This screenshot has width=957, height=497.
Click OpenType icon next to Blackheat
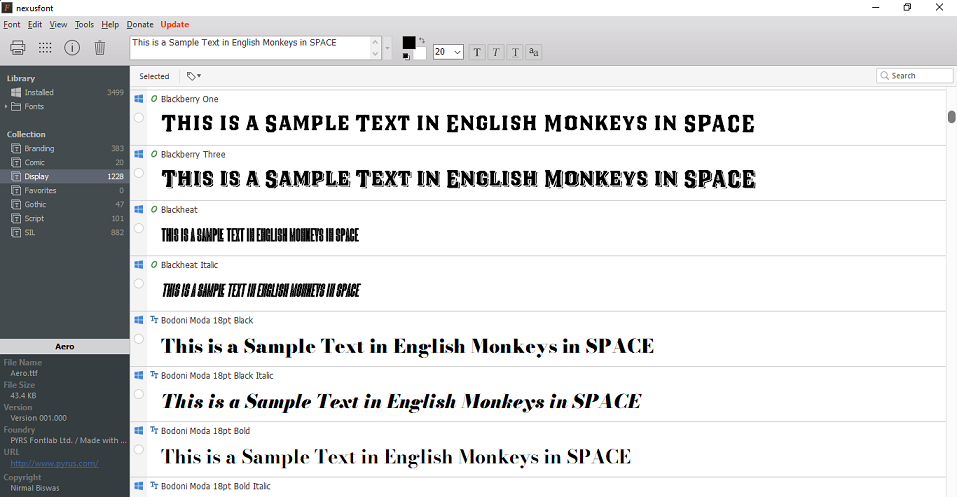click(154, 209)
